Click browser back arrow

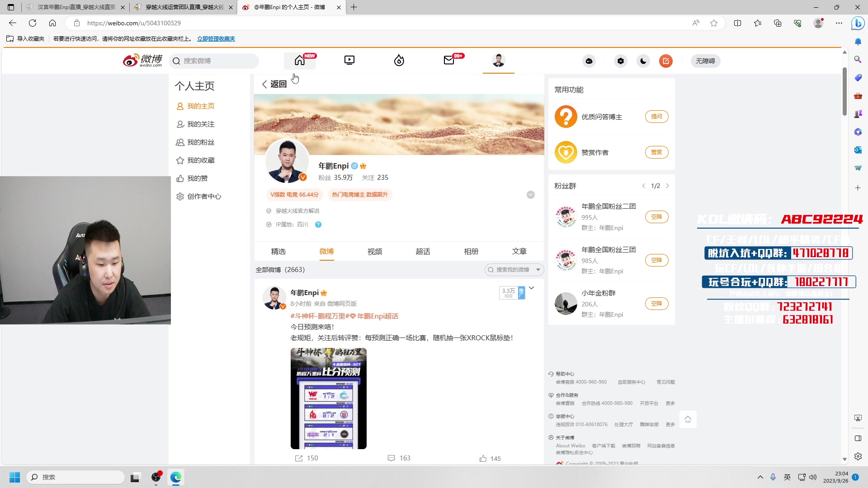(x=13, y=23)
